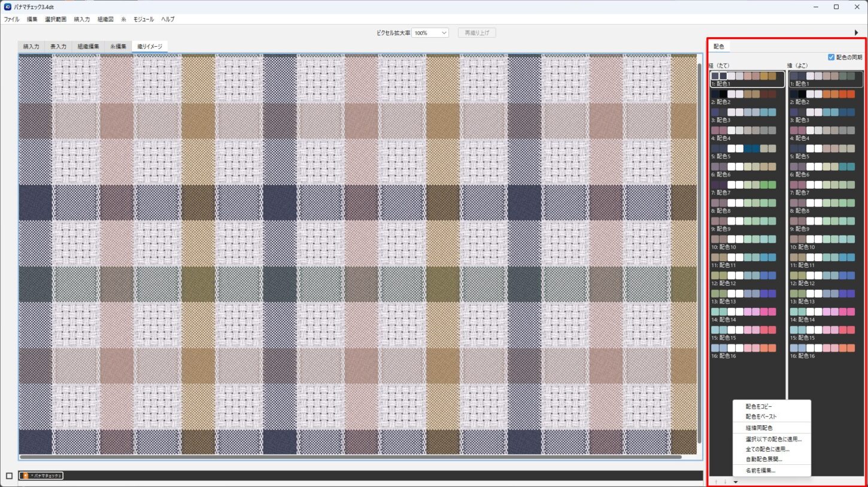Click first color swatch in warp 配色1
The width and height of the screenshot is (868, 487).
click(715, 75)
